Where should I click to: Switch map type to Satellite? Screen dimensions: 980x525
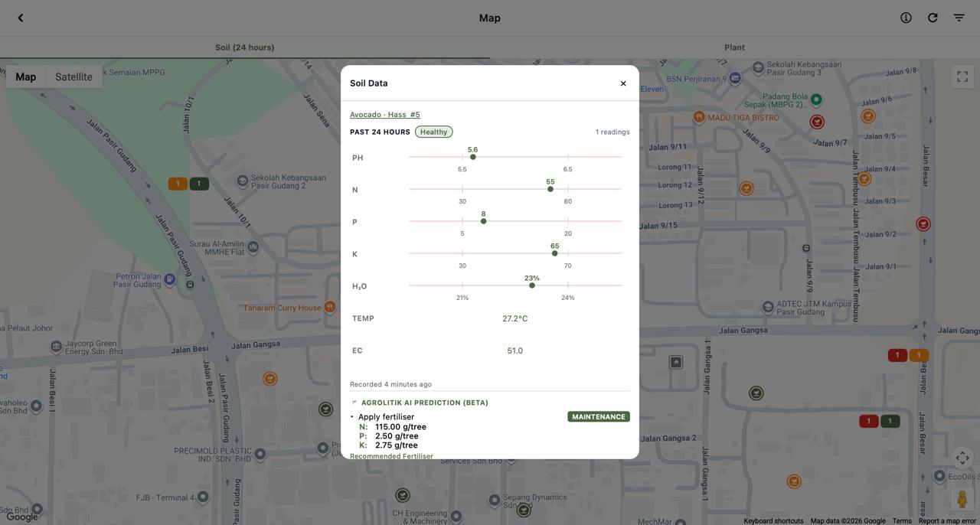pyautogui.click(x=73, y=77)
